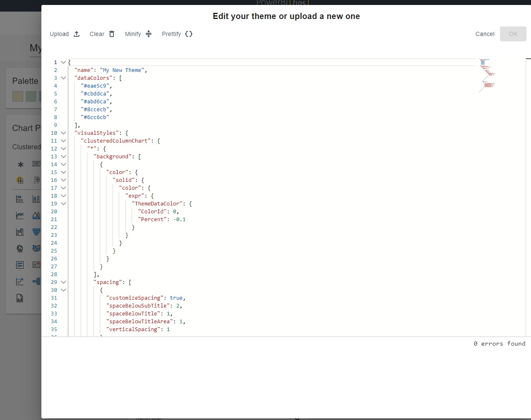Screen dimensions: 531x420
Task: Collapse the visualStyles section on line 10
Action: pos(63,133)
